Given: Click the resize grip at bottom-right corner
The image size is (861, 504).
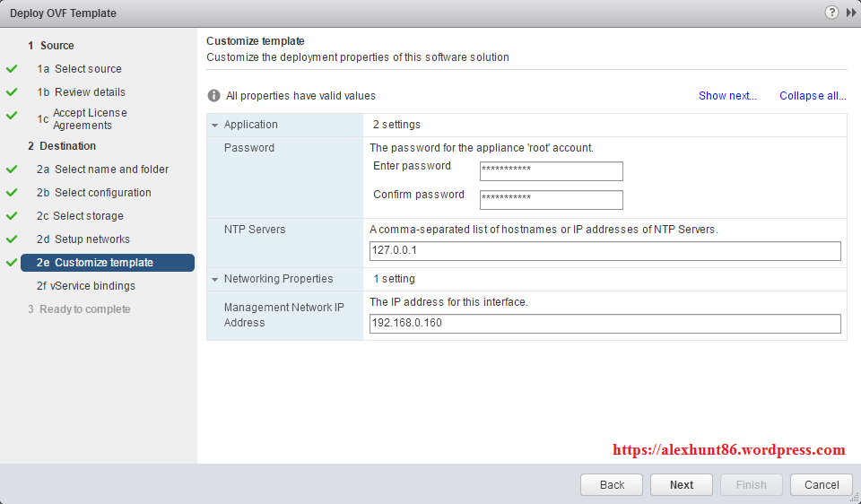Looking at the screenshot, I should pos(855,498).
